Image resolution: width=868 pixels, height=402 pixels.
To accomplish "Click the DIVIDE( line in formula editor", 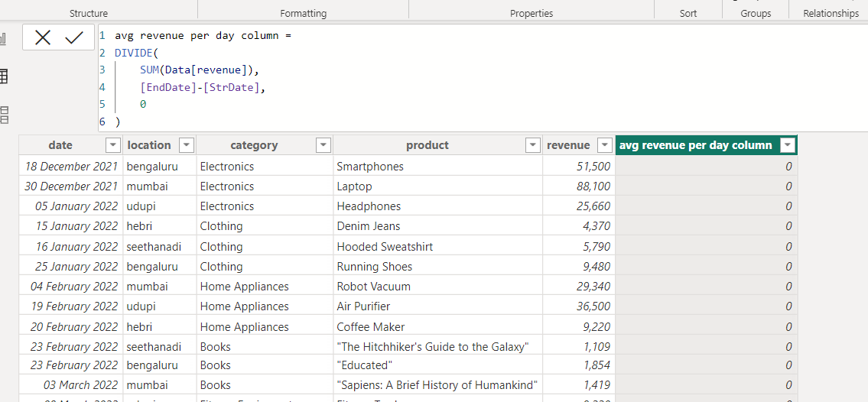I will 136,53.
